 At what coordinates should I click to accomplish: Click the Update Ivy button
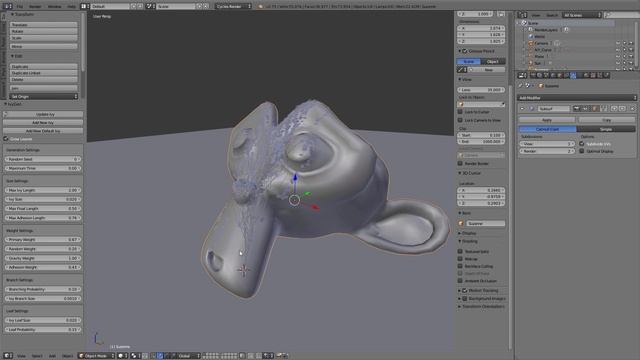(x=43, y=114)
